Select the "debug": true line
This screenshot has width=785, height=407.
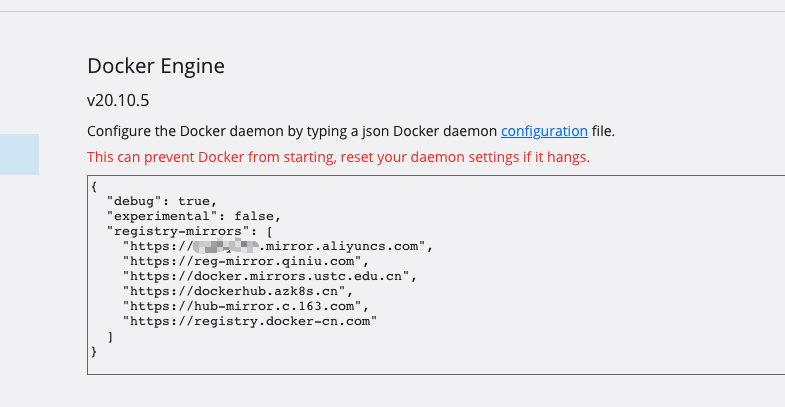pos(162,201)
